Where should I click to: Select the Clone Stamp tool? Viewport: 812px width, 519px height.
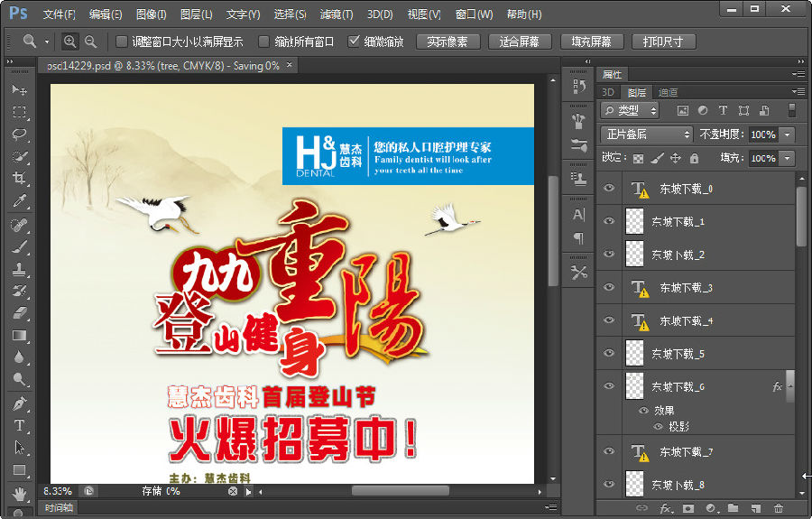coord(20,269)
